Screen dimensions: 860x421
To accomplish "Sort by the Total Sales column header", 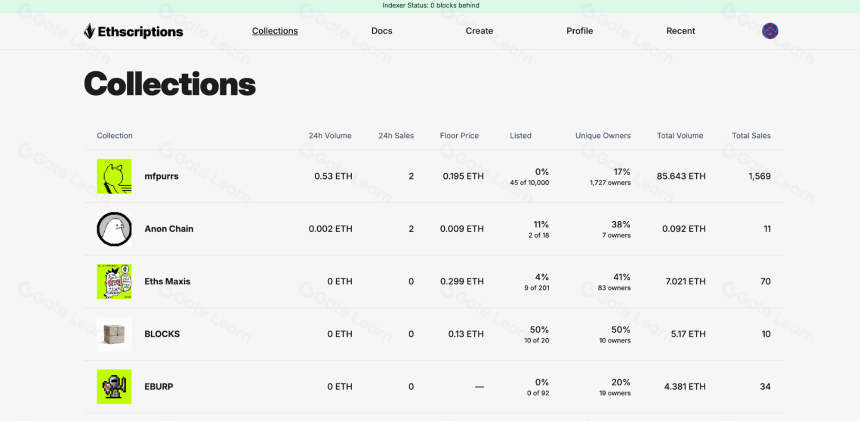I will click(751, 136).
